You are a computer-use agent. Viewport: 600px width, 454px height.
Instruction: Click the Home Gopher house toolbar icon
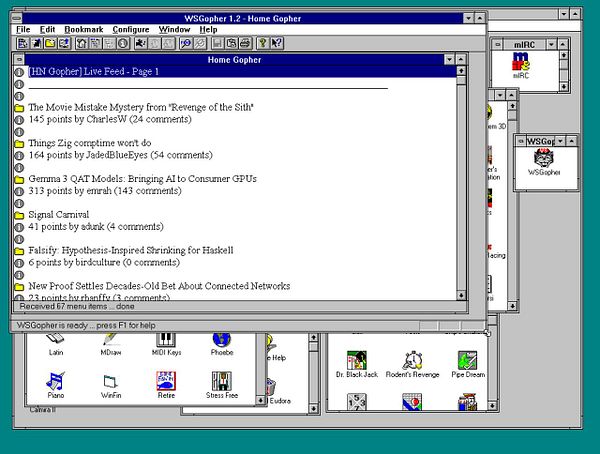(x=82, y=43)
